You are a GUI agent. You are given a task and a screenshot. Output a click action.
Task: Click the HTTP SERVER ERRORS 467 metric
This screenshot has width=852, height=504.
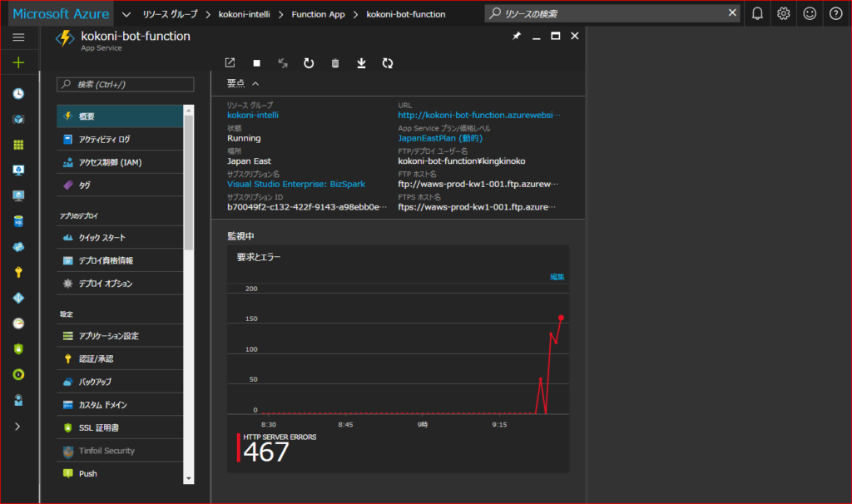277,448
